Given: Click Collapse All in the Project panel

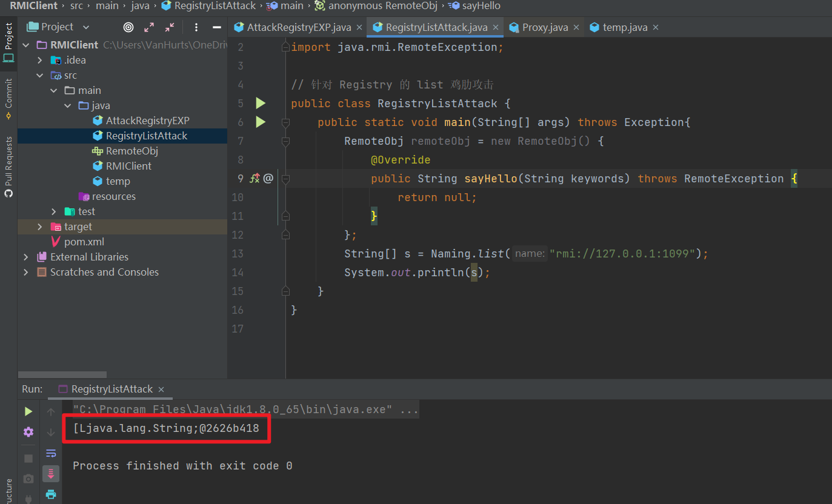Looking at the screenshot, I should [x=170, y=27].
